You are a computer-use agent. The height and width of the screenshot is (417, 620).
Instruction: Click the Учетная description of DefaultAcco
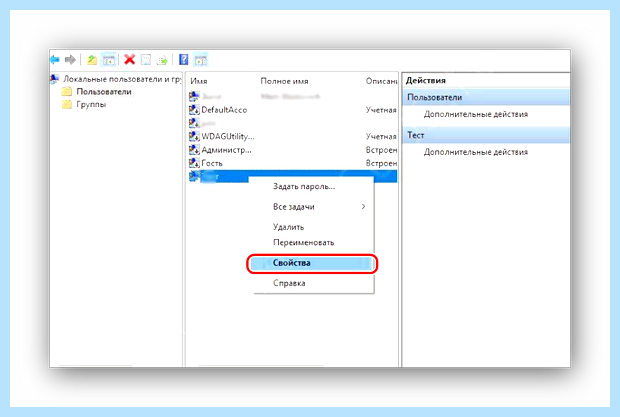381,110
